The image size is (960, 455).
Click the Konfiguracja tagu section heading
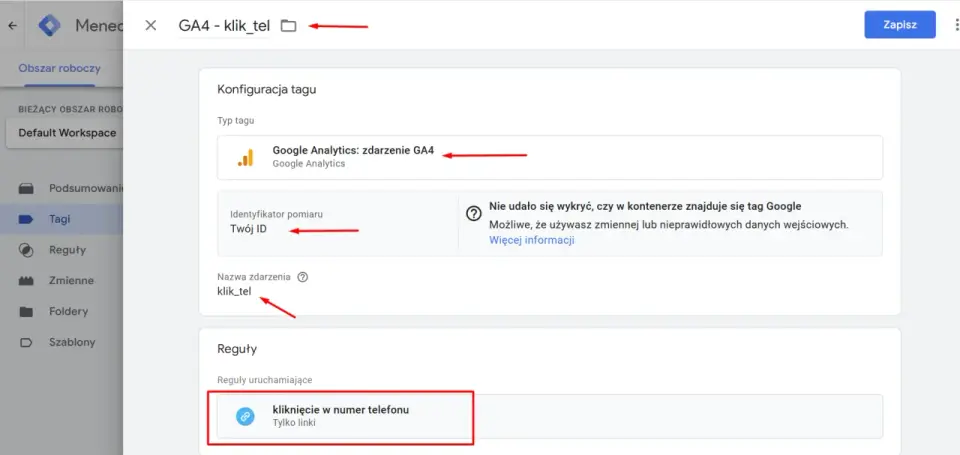[x=267, y=89]
